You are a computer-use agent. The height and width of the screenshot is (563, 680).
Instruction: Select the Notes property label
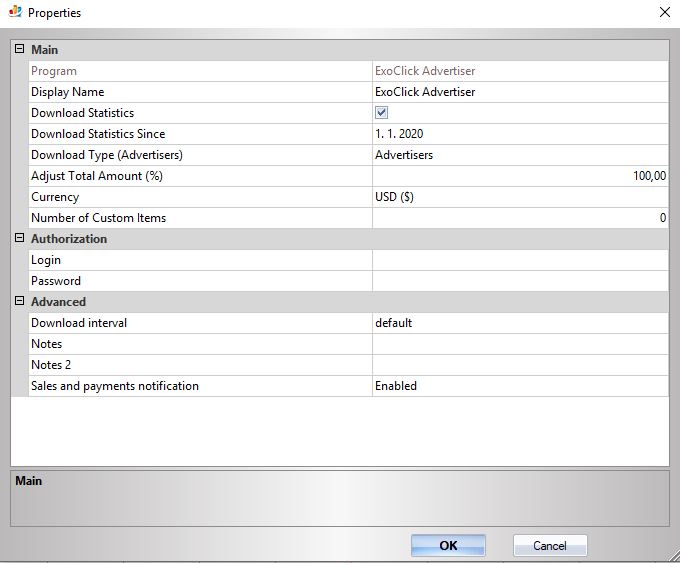click(46, 344)
